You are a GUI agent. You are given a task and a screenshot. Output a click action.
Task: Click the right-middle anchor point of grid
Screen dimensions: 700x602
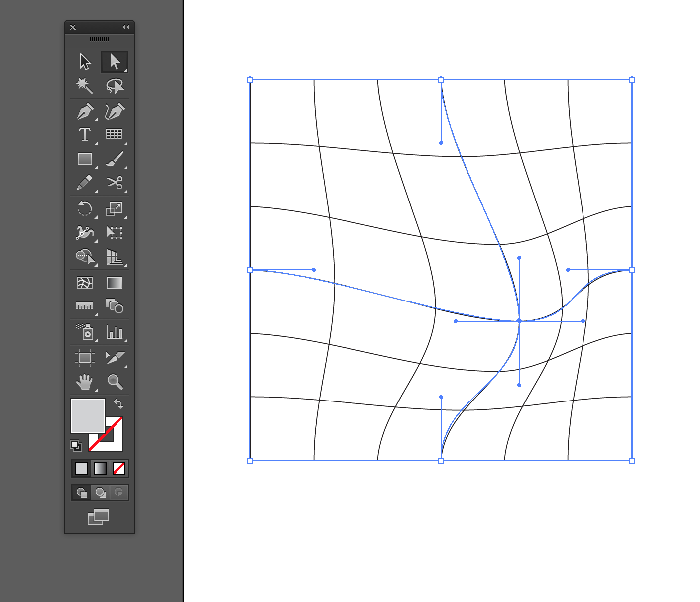(632, 270)
